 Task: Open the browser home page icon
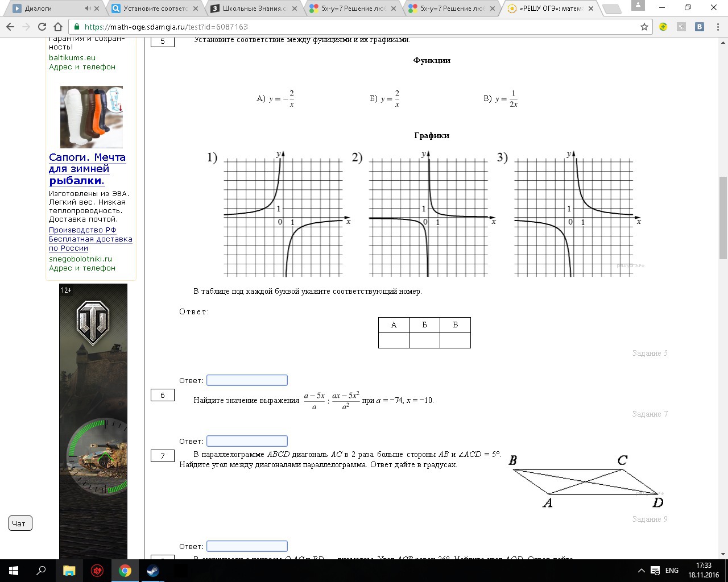point(57,27)
